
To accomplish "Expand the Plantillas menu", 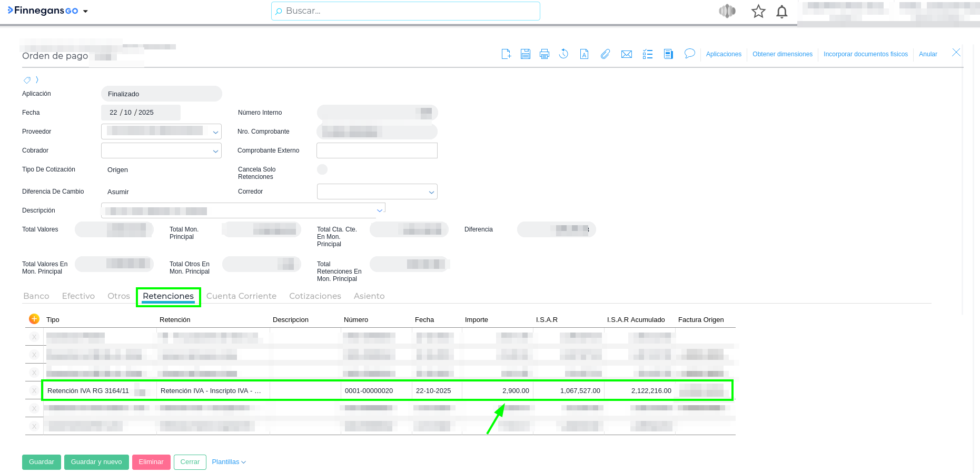I will pyautogui.click(x=229, y=462).
